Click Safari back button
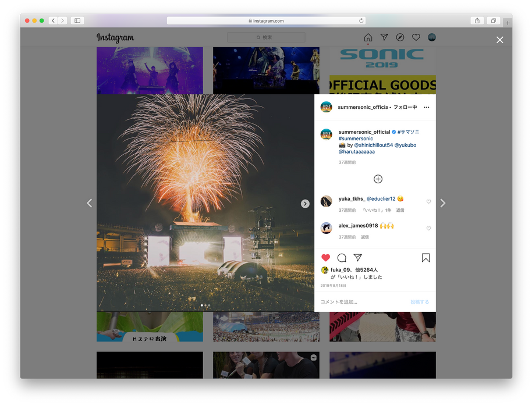Image resolution: width=532 pixels, height=405 pixels. click(54, 21)
